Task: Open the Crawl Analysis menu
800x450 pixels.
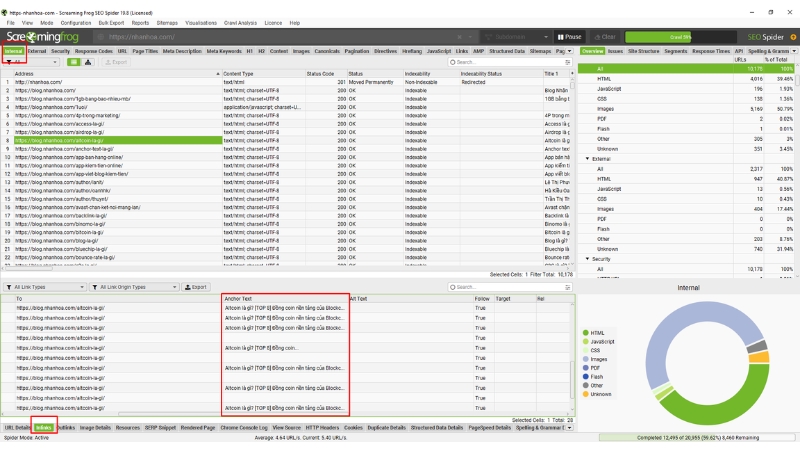Action: pos(240,23)
